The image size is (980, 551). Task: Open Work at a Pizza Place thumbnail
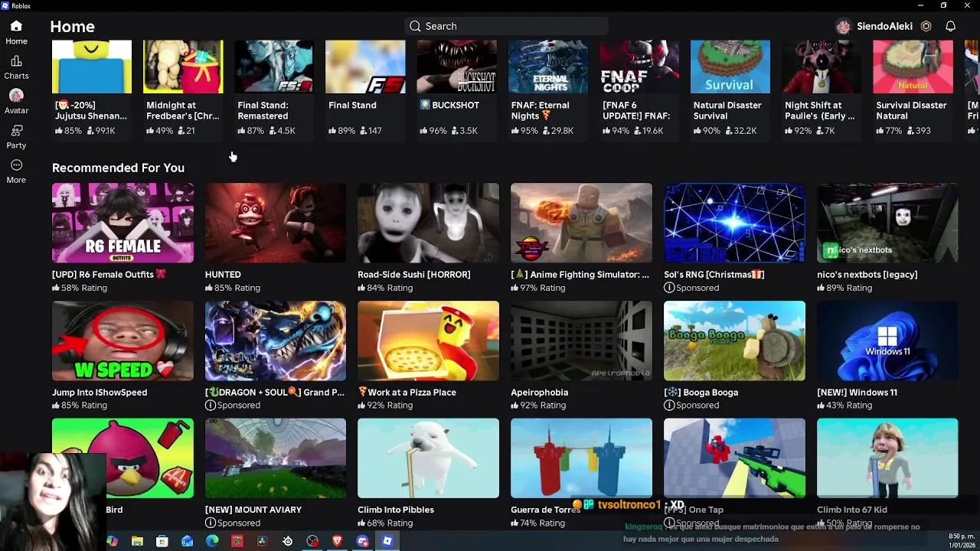pos(428,341)
